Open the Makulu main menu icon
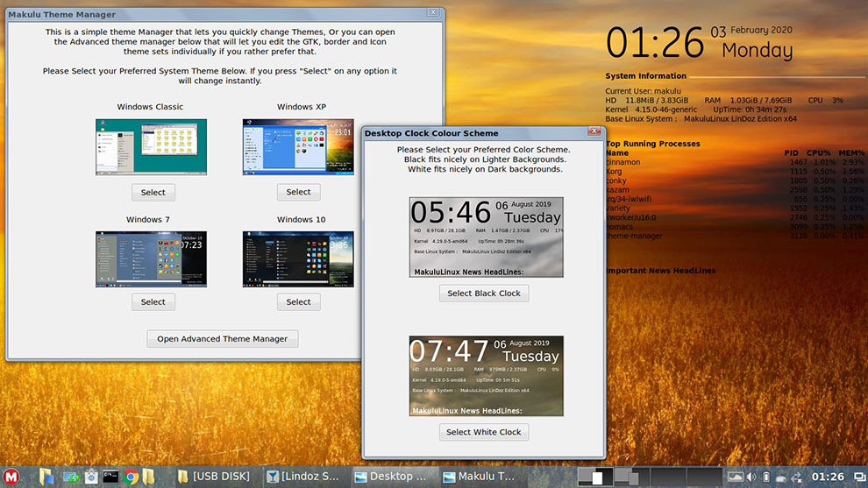This screenshot has width=868, height=488. (11, 477)
